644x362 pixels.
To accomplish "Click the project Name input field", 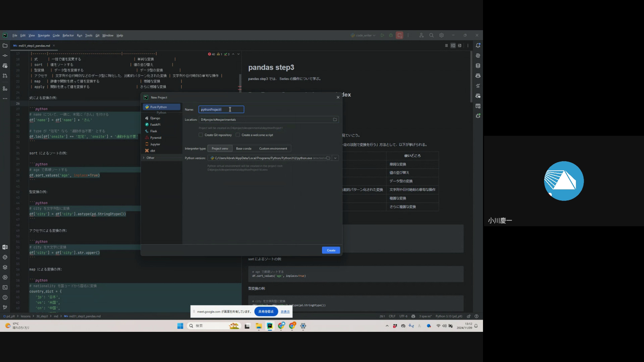I will click(221, 110).
